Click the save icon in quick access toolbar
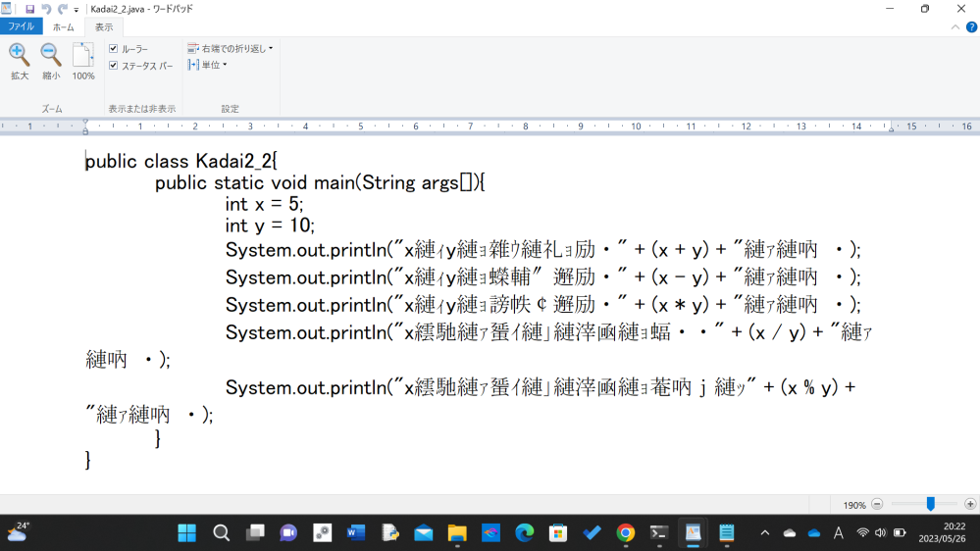Screen dimensions: 980x551 29,10
